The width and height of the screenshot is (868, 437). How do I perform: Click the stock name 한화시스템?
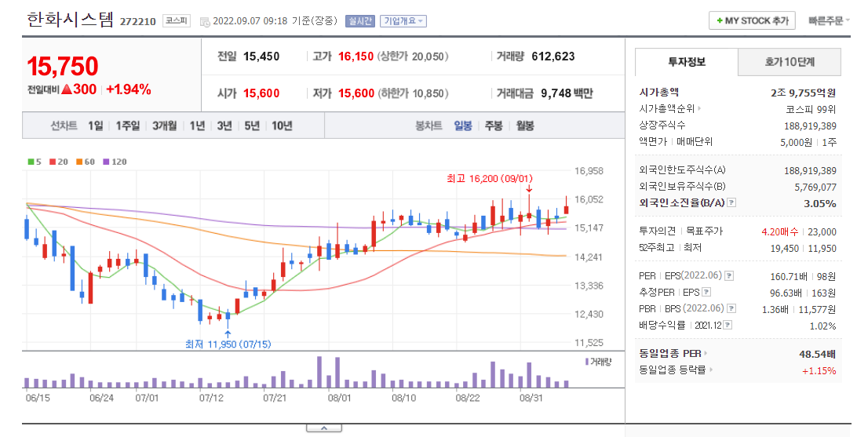coord(71,20)
